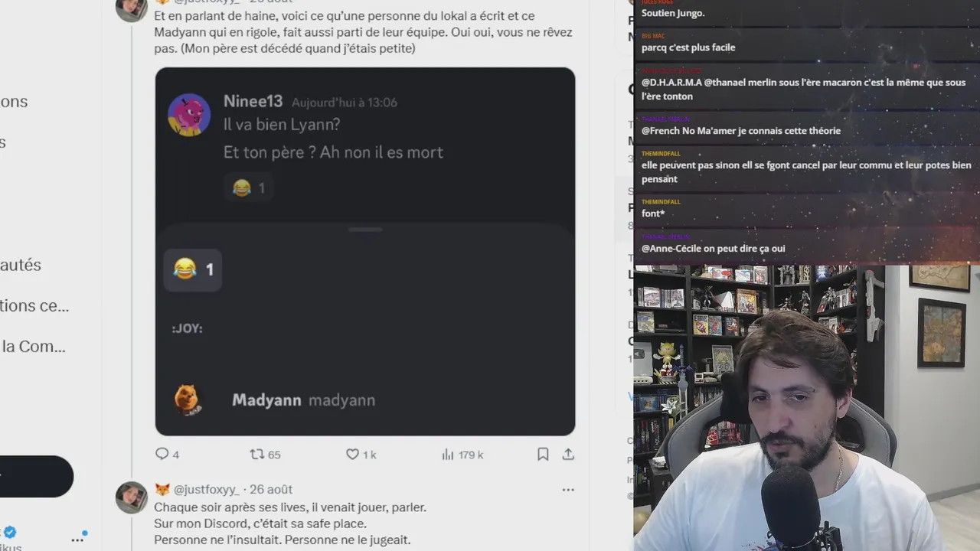
Task: Click the Madyann user avatar in screenshot
Action: (x=187, y=399)
